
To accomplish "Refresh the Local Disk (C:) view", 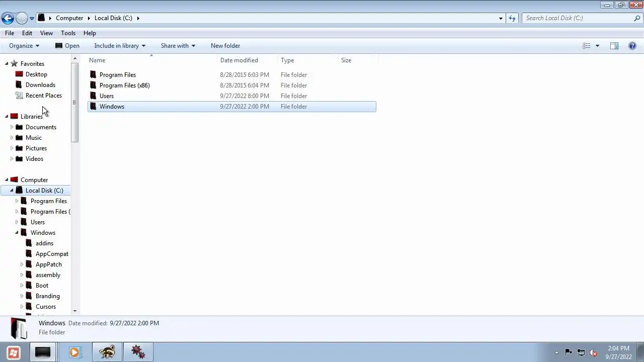I will (512, 18).
